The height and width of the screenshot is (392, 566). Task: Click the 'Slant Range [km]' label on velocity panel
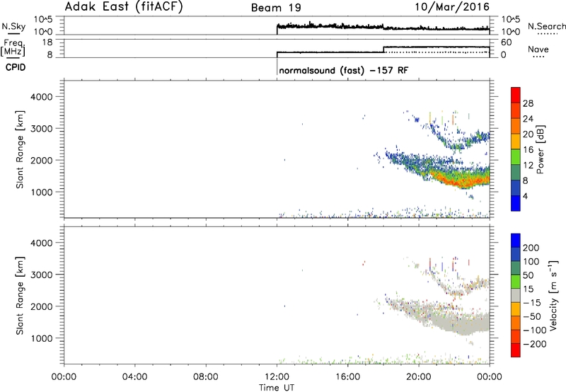(20, 296)
